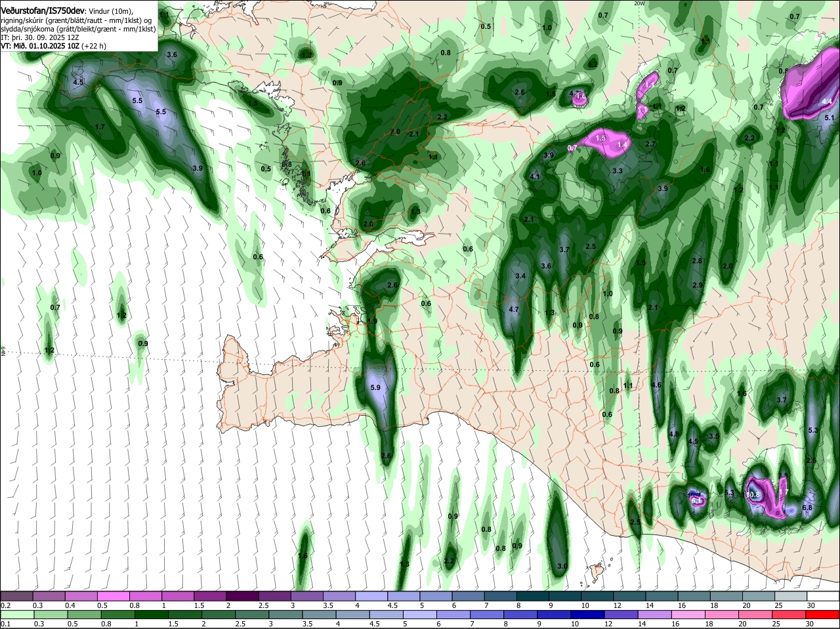Click the precipitation value 6.8 on the map

[807, 508]
